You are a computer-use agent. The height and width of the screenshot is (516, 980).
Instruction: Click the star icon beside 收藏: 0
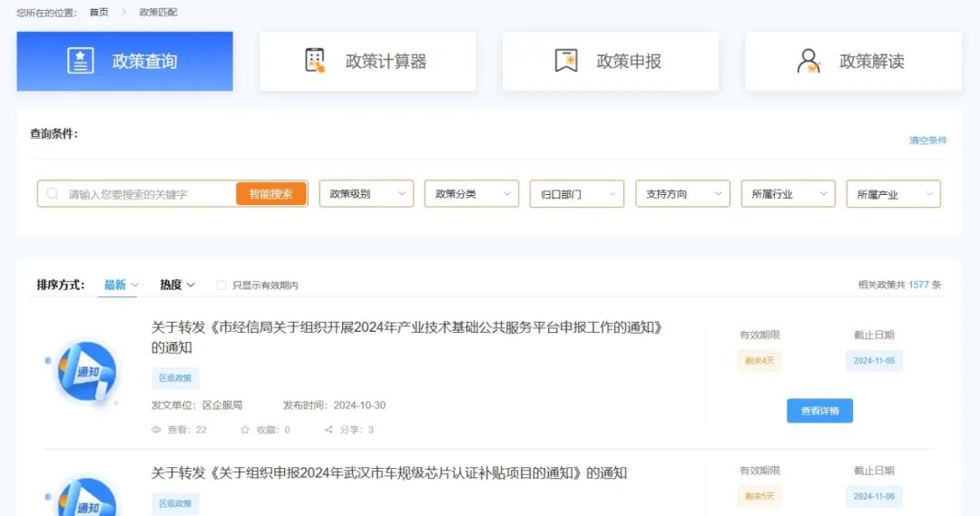(245, 430)
